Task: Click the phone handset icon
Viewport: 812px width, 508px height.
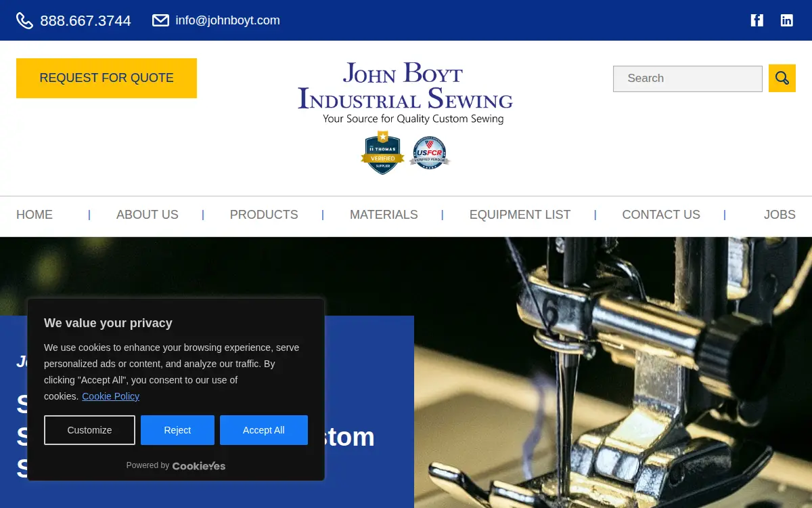Action: click(x=24, y=20)
